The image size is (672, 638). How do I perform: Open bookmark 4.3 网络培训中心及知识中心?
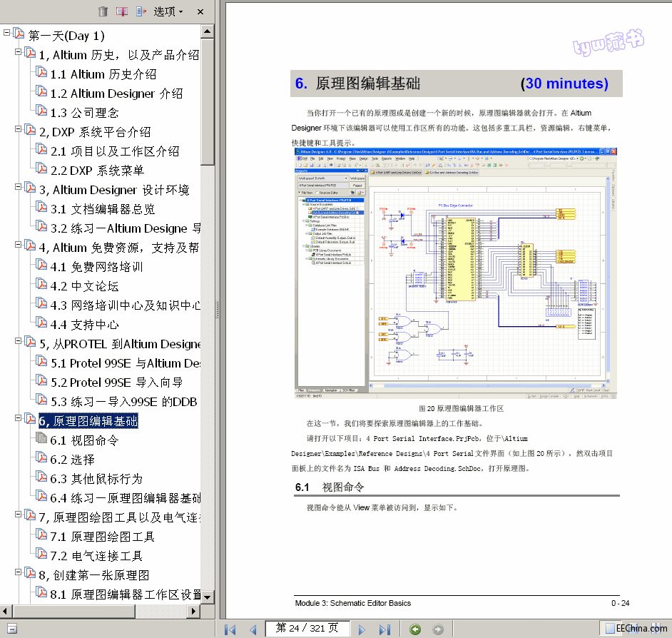[125, 306]
